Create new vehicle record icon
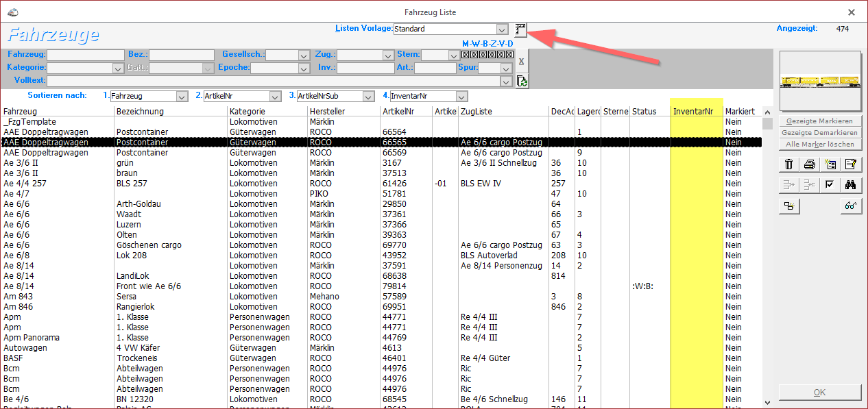Image resolution: width=868 pixels, height=409 pixels. (x=831, y=164)
